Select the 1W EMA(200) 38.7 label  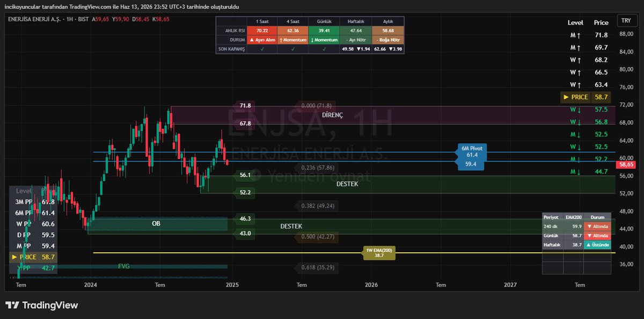tap(379, 253)
